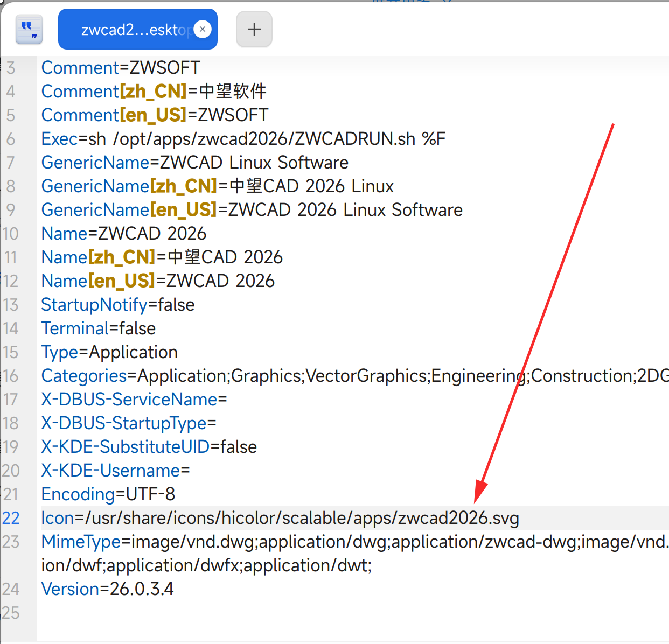The width and height of the screenshot is (669, 644).
Task: Click the Icon path ending in zwcad2026.svg
Action: click(302, 518)
